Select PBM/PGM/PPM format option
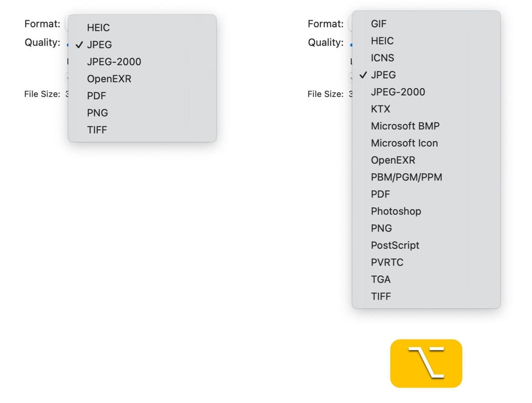Viewport: 532px width, 403px height. point(426,177)
